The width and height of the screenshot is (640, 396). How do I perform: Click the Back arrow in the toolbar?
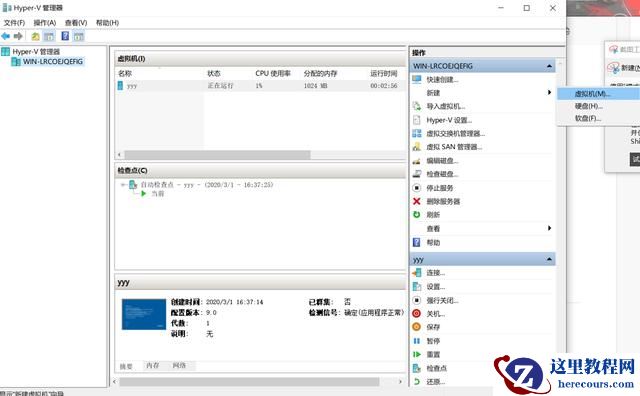click(x=6, y=36)
